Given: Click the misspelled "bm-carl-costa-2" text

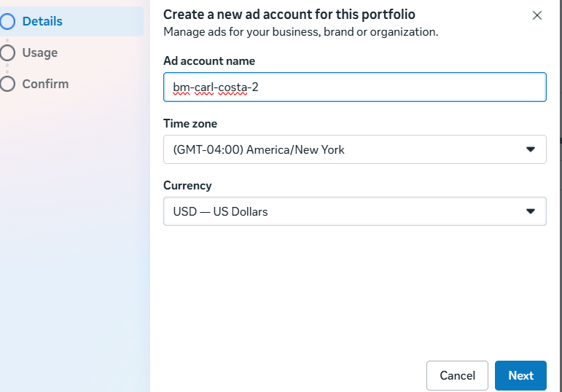Looking at the screenshot, I should (x=216, y=87).
